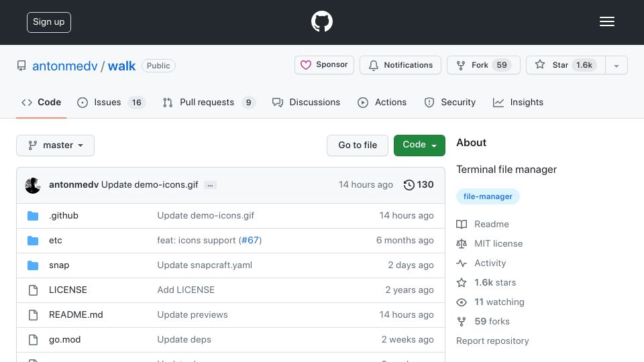Open the etc folder

pyautogui.click(x=56, y=241)
